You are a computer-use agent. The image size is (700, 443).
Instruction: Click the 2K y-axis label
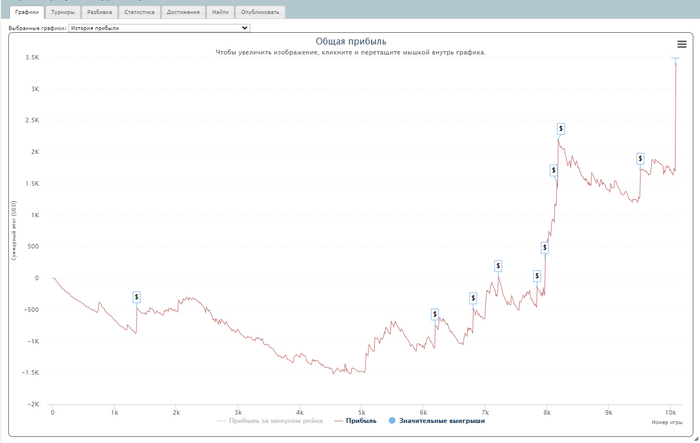(x=35, y=152)
